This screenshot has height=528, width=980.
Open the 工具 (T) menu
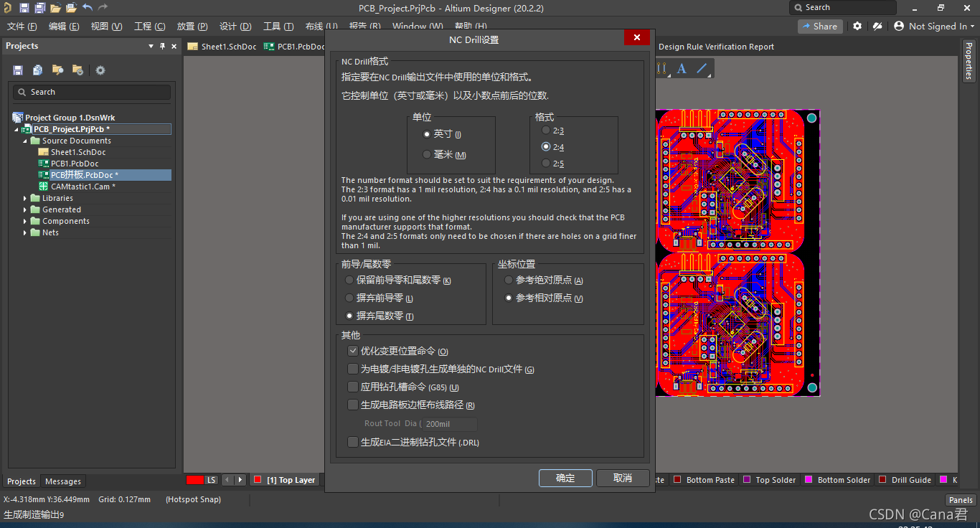tap(278, 26)
